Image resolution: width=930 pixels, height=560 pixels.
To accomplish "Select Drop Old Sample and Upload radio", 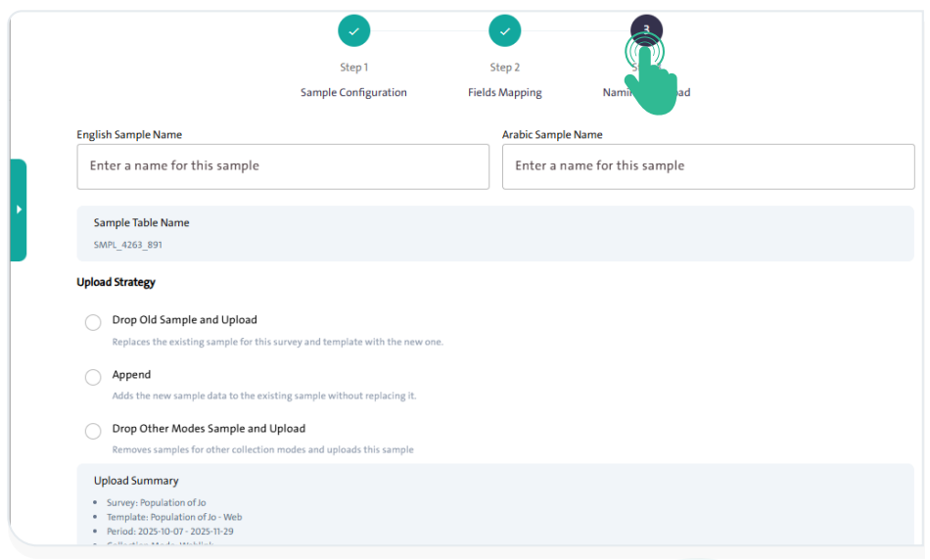I will pos(93,322).
